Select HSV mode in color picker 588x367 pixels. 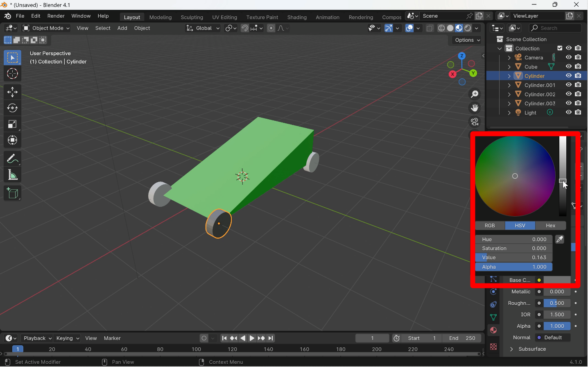[520, 226]
